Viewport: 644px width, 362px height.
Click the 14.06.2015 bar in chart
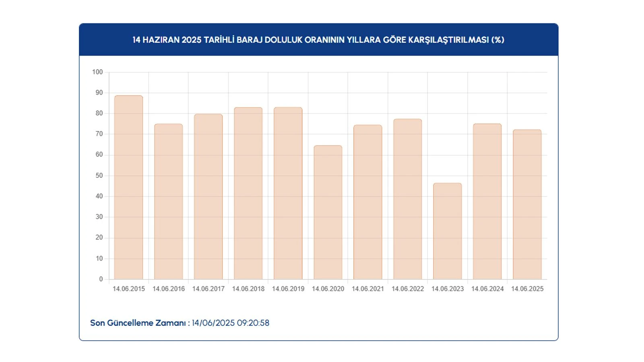click(128, 187)
